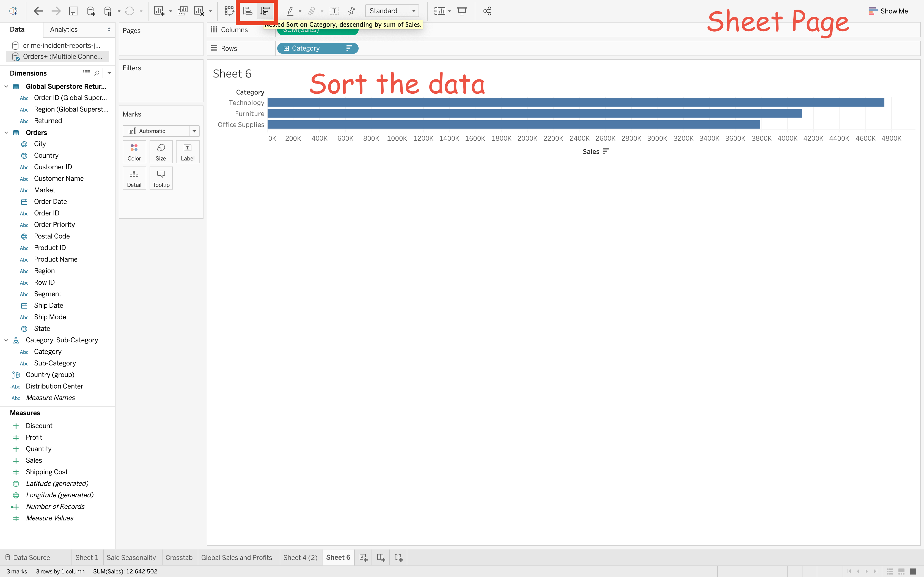Click the sort ascending toolbar icon
The image size is (924, 577).
point(248,11)
